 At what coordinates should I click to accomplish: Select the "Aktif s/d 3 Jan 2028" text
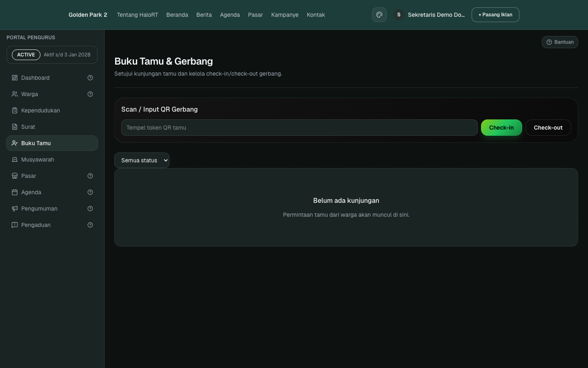[x=67, y=55]
